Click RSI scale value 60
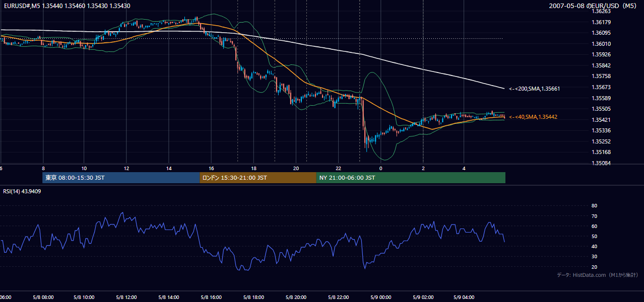644x302 pixels. [x=594, y=226]
